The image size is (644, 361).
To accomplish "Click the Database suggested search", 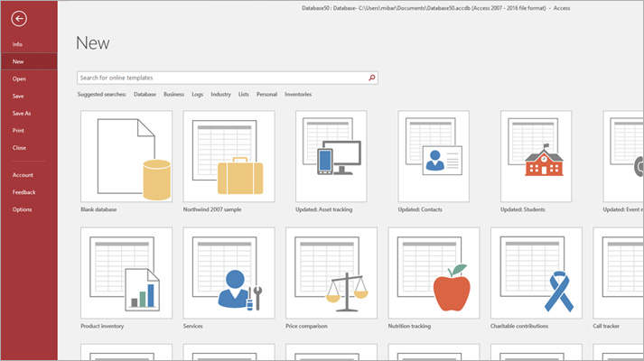I will pyautogui.click(x=145, y=95).
